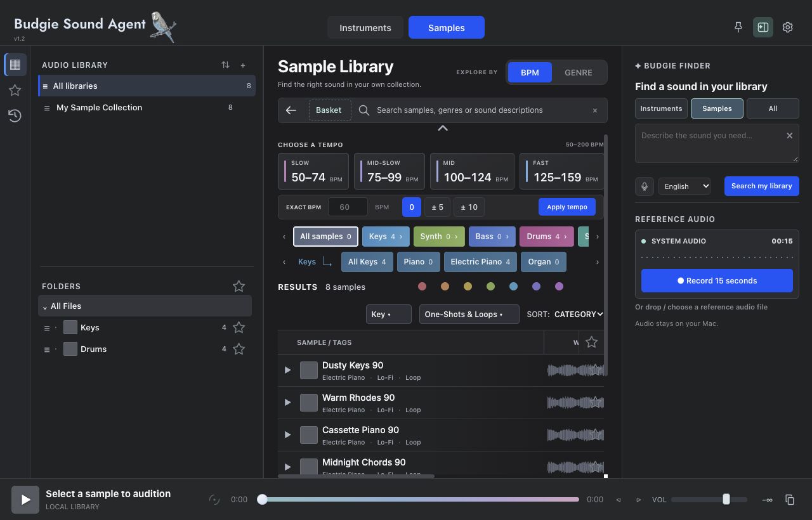Switch to the Samples tab at top

(447, 28)
